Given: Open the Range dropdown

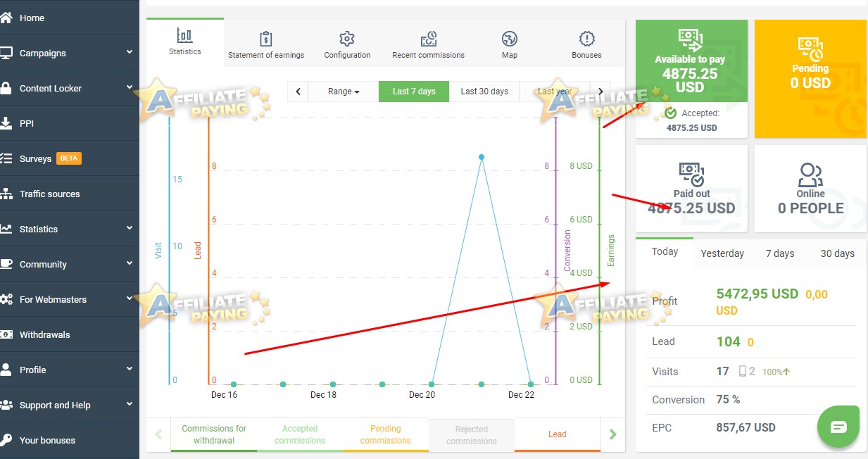Looking at the screenshot, I should click(x=343, y=91).
